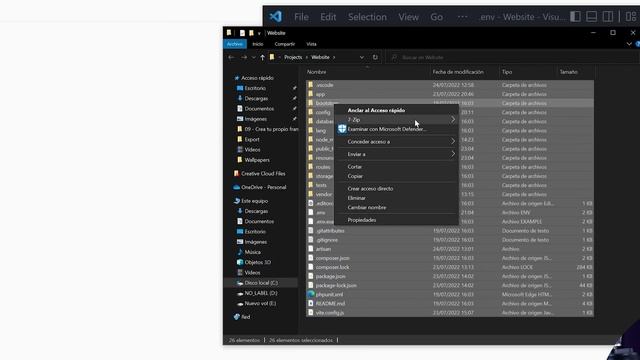Expand the Explorer ribbon with the chevron
Screen dimensions: 640x360
(629, 44)
